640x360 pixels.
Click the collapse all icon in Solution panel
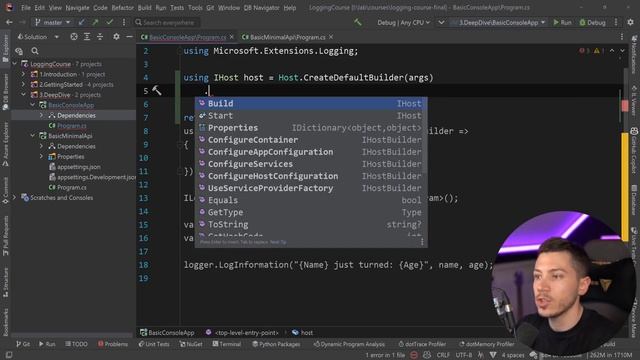click(100, 37)
